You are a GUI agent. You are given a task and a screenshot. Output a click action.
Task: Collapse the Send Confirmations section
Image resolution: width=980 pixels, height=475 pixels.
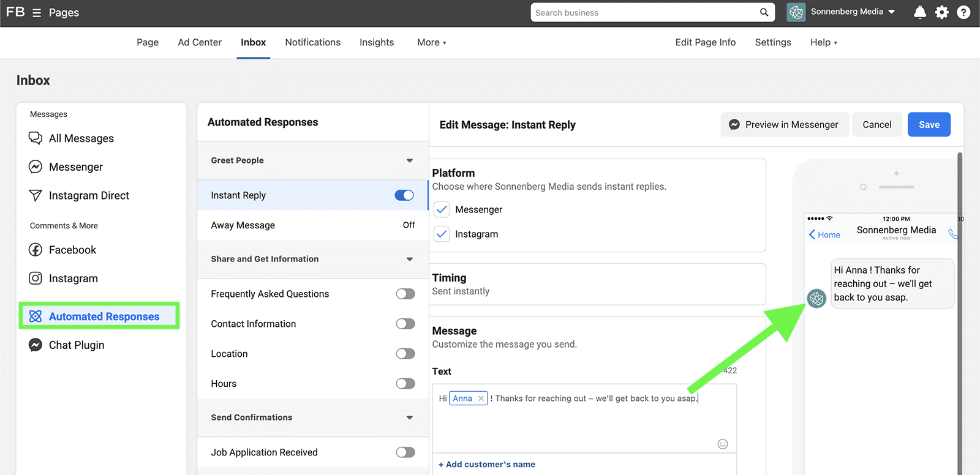[x=409, y=417]
